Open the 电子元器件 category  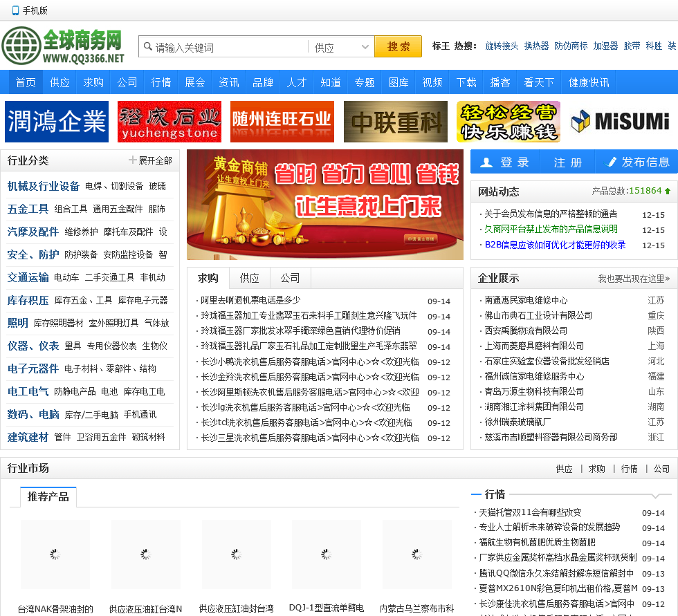[33, 368]
